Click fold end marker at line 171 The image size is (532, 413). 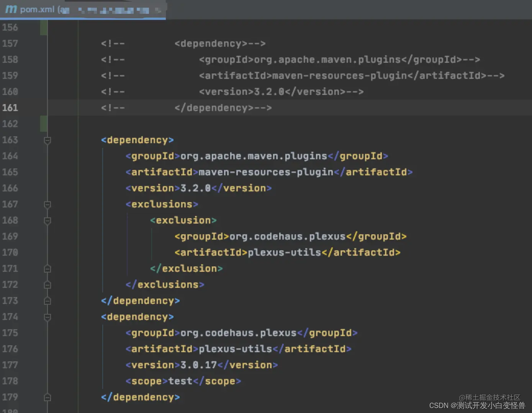[x=47, y=269]
